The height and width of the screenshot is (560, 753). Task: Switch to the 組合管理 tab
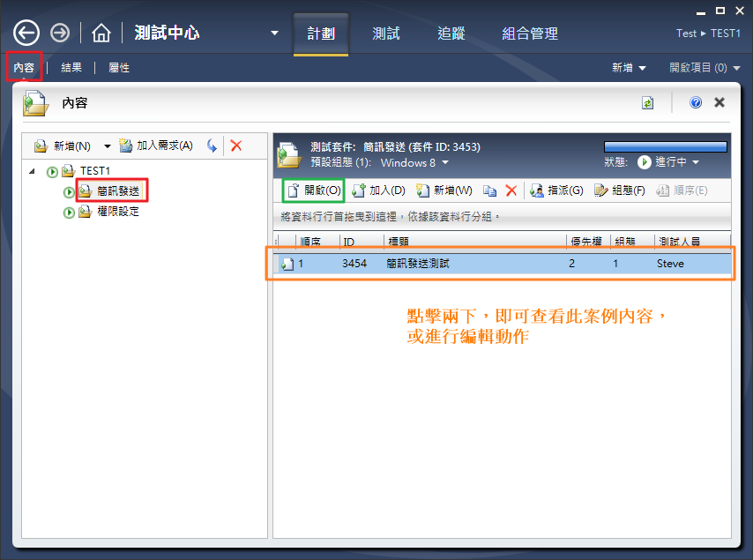pyautogui.click(x=530, y=34)
